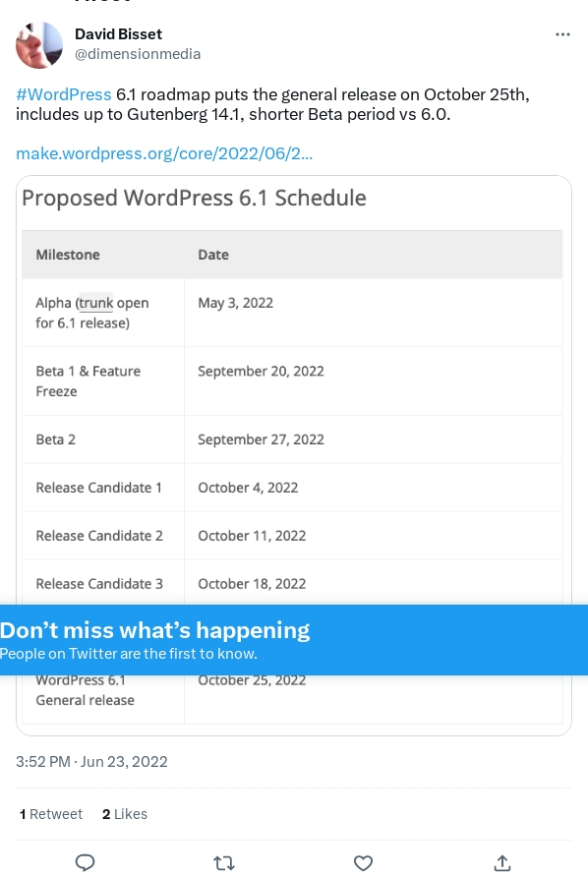Click People on Twitter are first to know text
Screen dimensions: 588x877
(129, 653)
